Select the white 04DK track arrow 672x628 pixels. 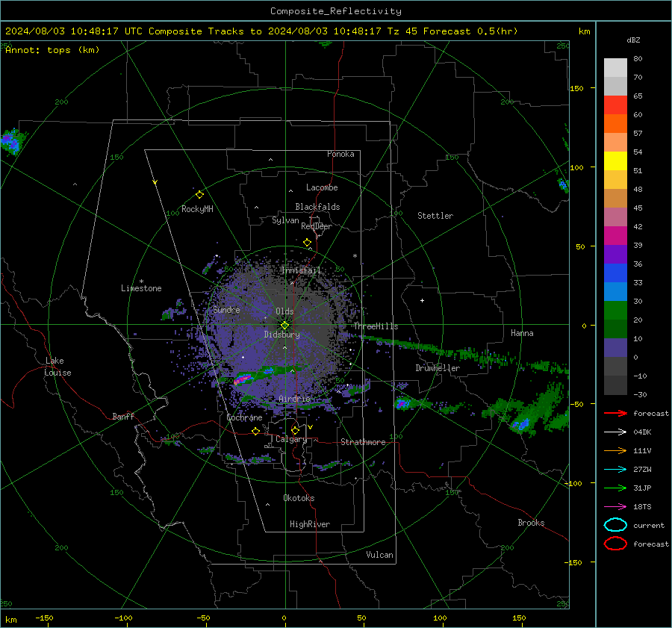(x=615, y=432)
